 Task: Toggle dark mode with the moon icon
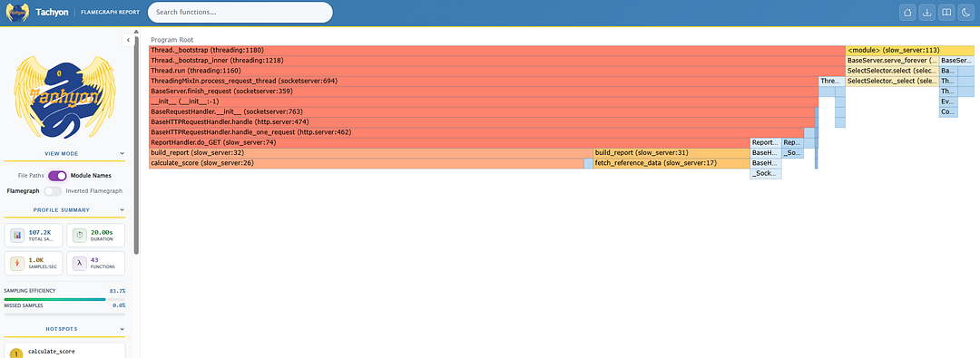pyautogui.click(x=967, y=12)
